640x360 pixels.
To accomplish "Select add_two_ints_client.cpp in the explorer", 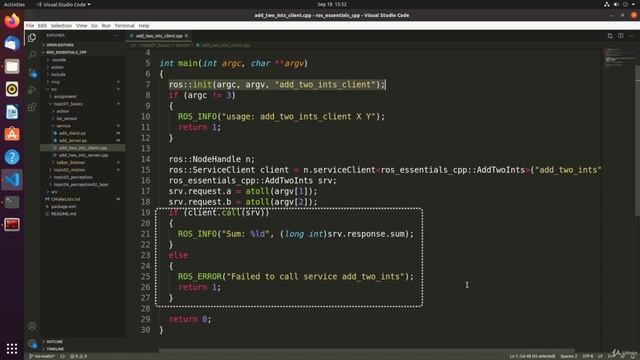I will (x=83, y=148).
